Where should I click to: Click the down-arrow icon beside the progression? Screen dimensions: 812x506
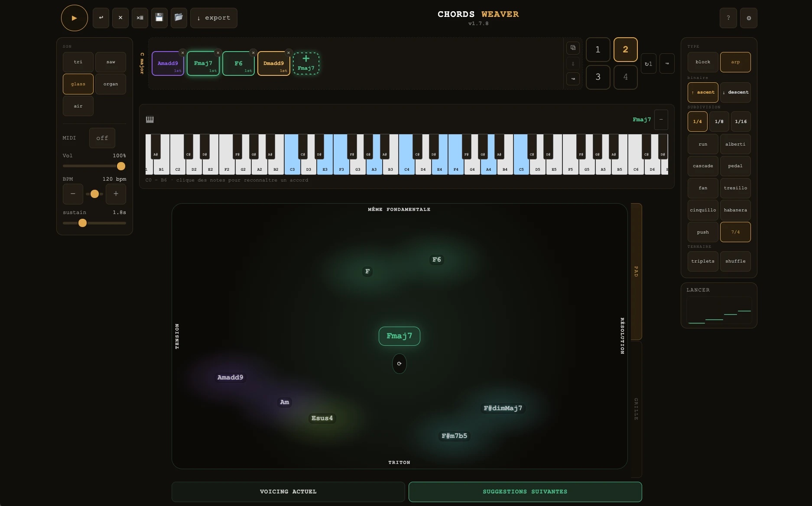click(x=573, y=64)
